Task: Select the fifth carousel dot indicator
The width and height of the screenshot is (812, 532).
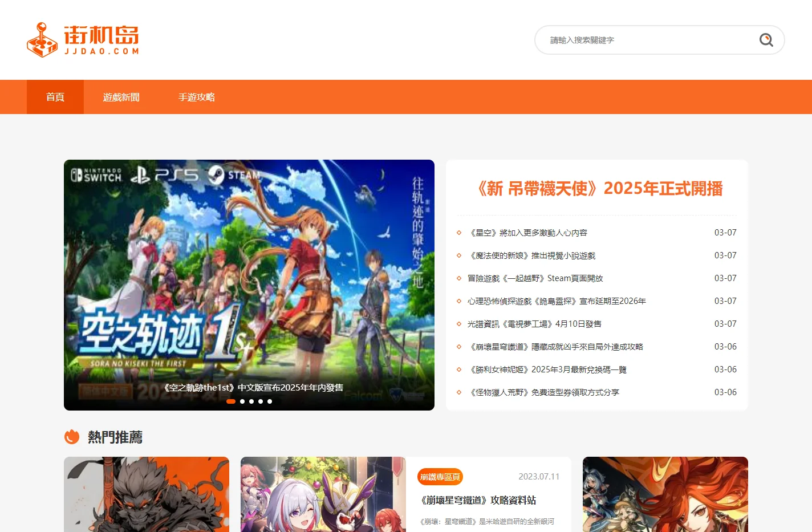Action: pos(270,401)
